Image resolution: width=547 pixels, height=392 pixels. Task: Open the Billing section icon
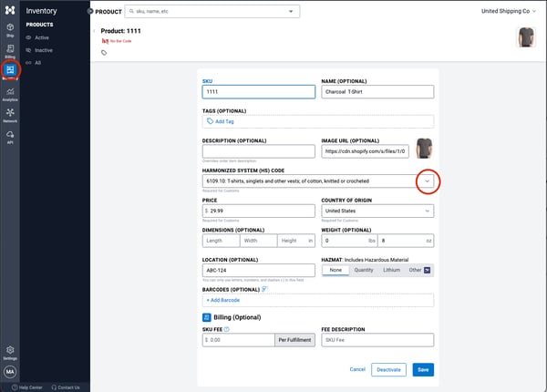(10, 49)
